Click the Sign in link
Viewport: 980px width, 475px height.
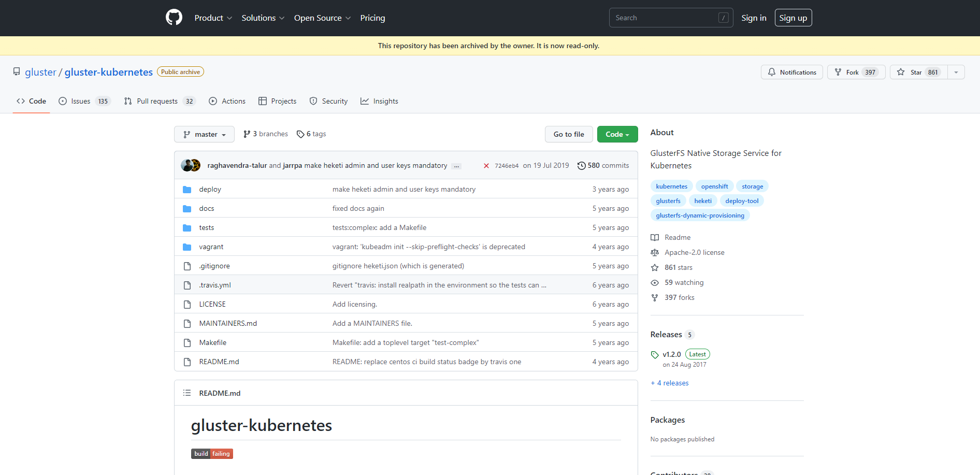[x=754, y=18]
